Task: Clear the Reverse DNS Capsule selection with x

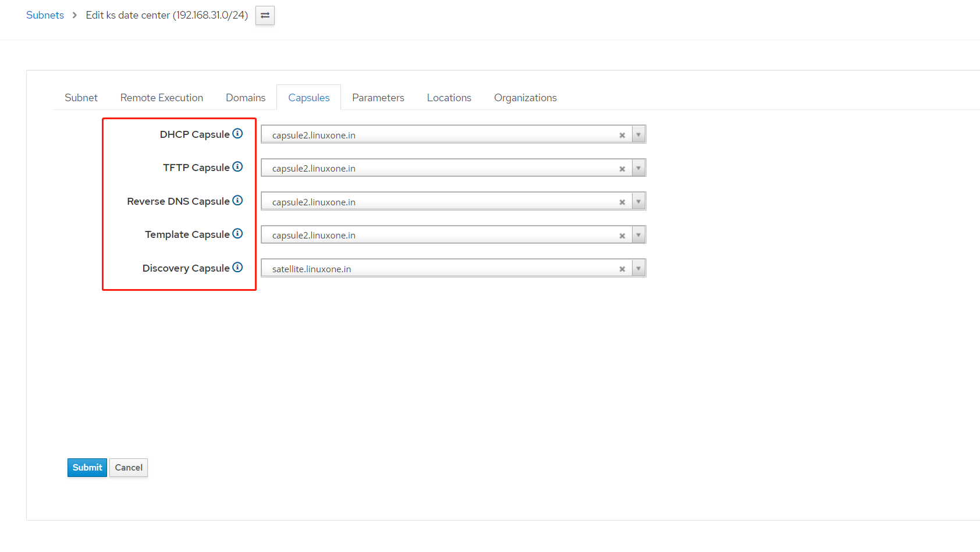Action: pyautogui.click(x=622, y=202)
